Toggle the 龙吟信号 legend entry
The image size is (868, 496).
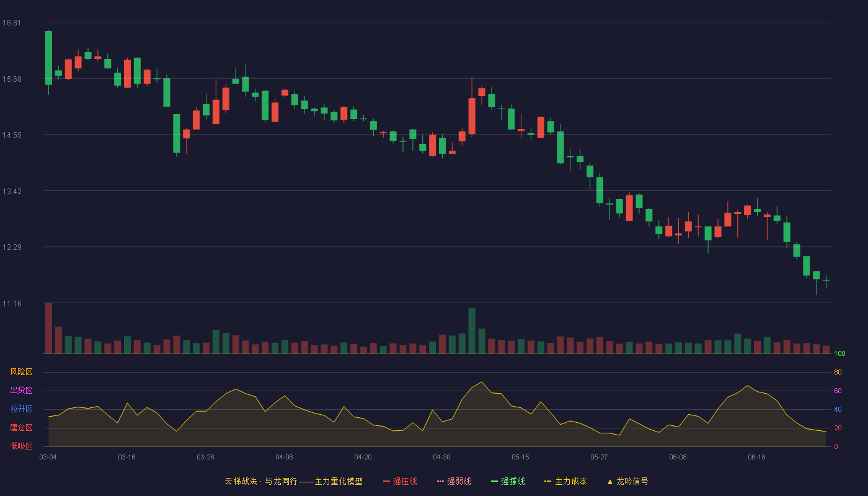627,481
